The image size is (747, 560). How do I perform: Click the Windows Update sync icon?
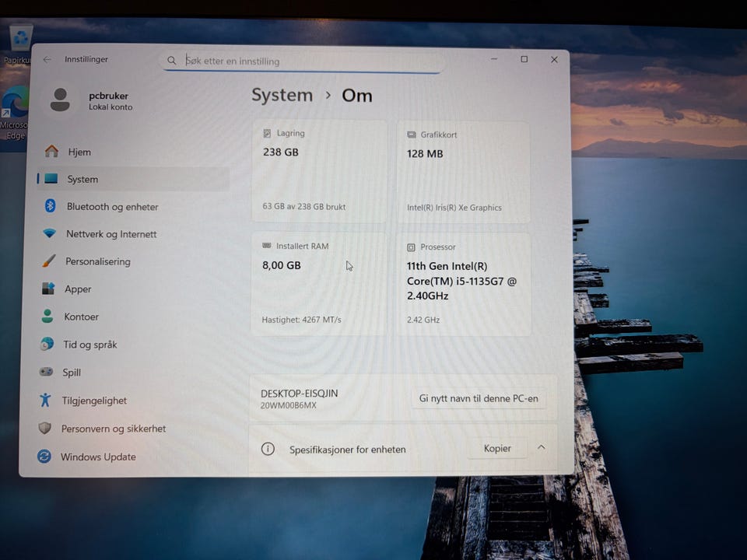tap(44, 457)
